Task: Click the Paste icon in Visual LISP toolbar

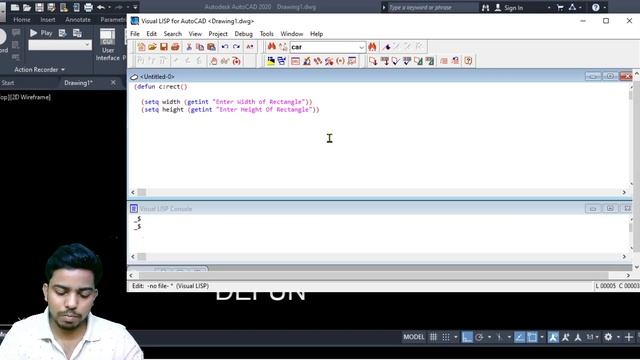Action: point(211,47)
